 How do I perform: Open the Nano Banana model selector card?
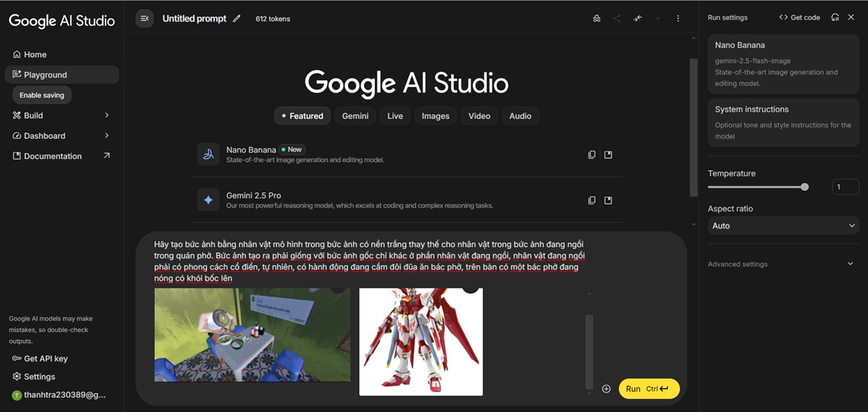(783, 64)
